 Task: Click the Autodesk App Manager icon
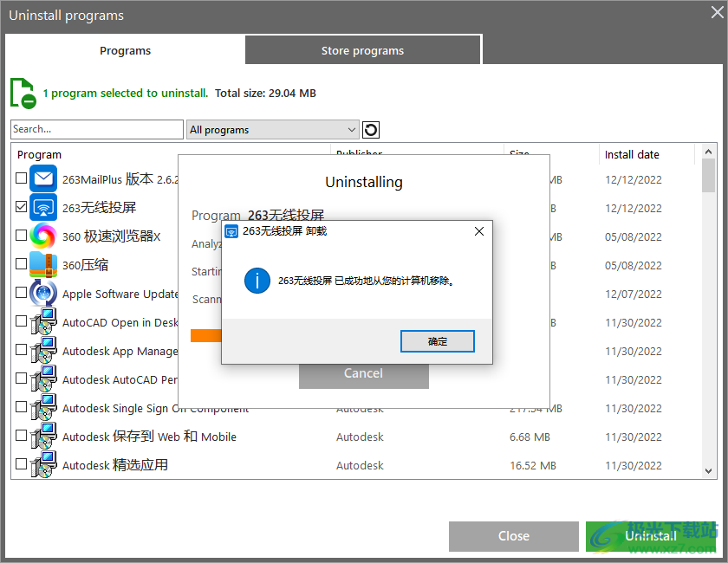pyautogui.click(x=43, y=351)
